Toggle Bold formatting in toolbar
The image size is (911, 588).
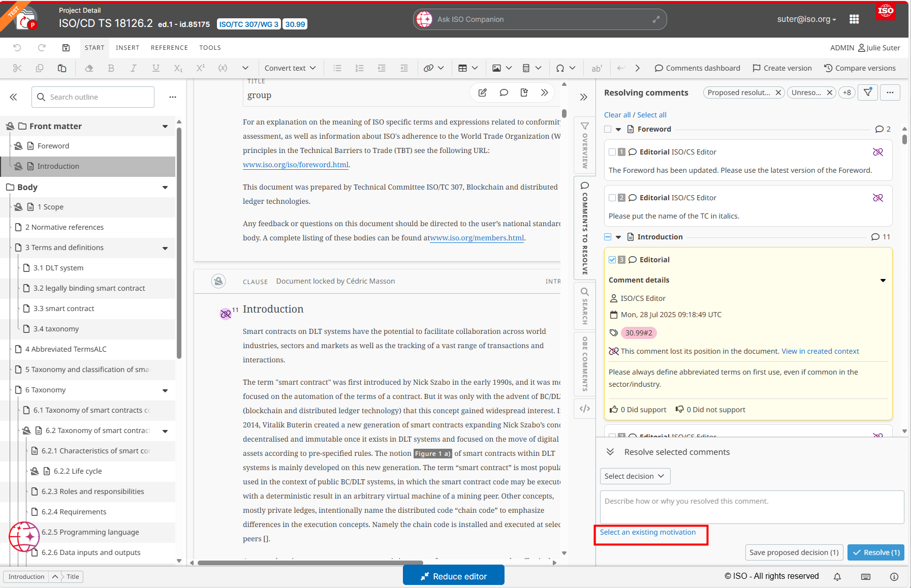[111, 68]
